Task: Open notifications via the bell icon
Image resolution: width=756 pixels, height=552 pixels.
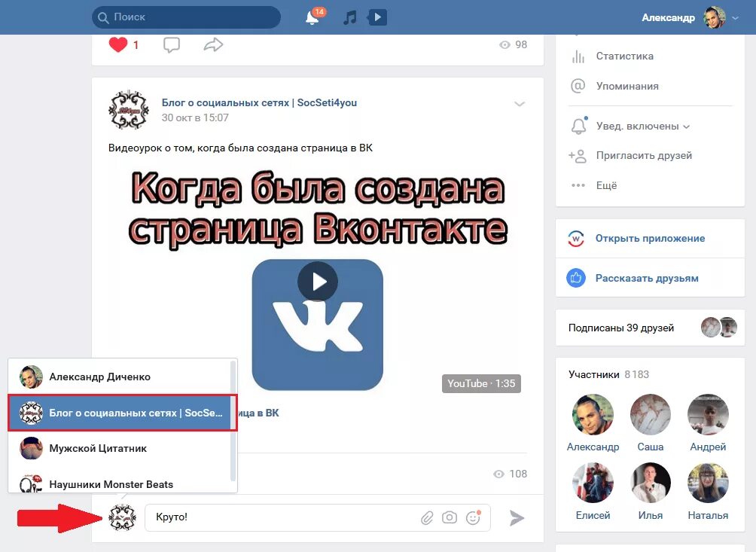Action: coord(310,17)
